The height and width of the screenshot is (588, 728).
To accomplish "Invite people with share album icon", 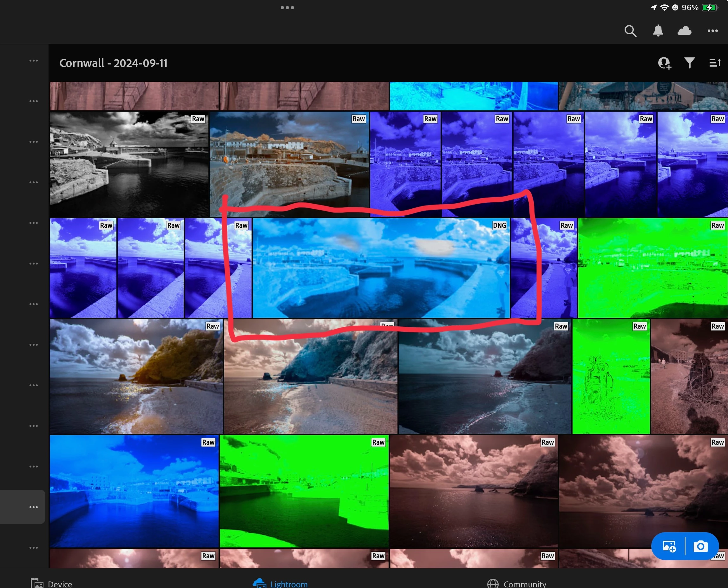I will (x=664, y=63).
